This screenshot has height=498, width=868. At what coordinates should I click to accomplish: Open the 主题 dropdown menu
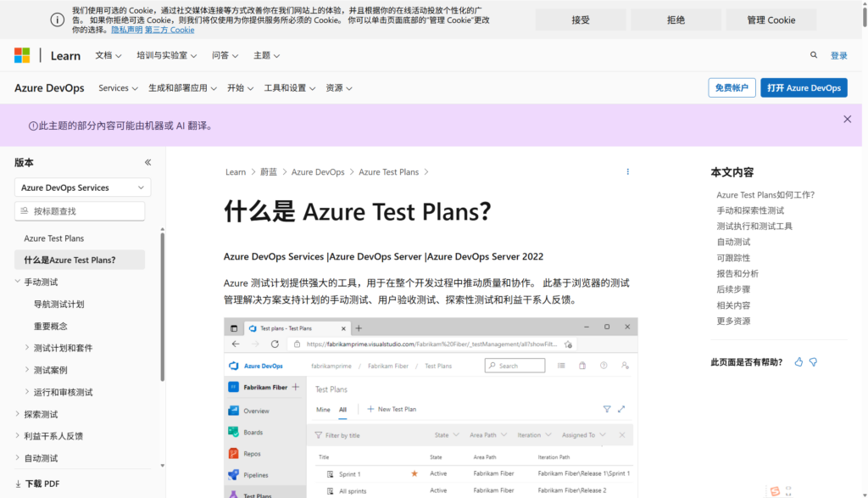(266, 55)
